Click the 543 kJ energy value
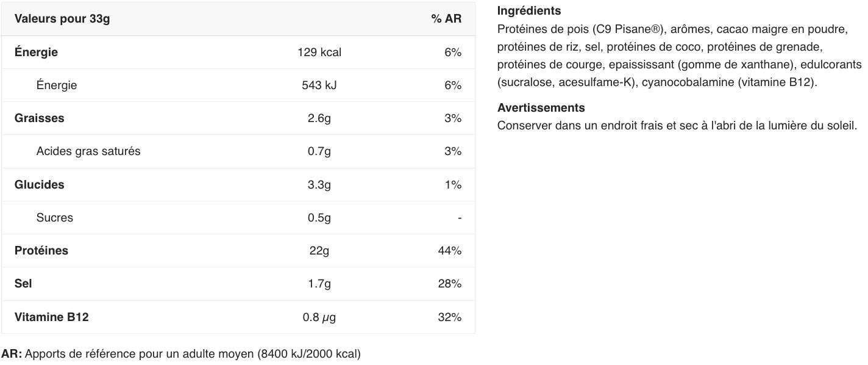868x365 pixels. (319, 85)
